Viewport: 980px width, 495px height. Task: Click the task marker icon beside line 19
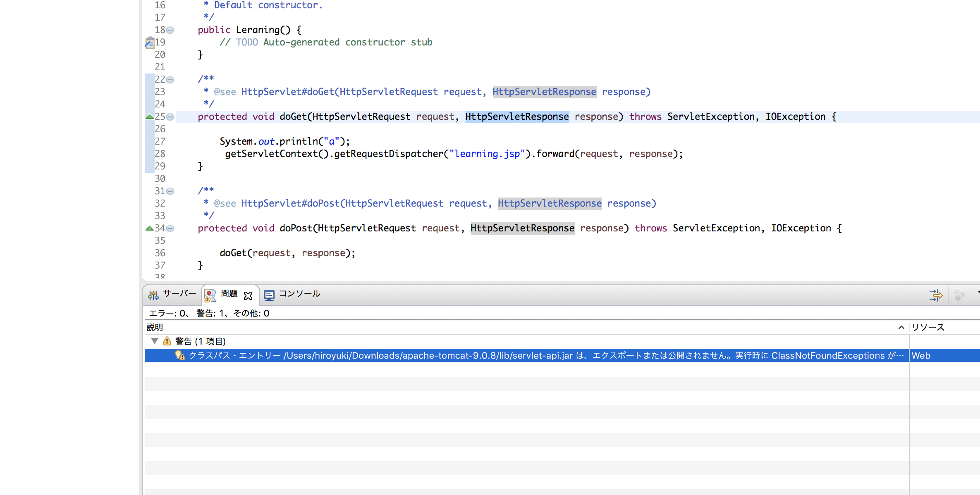pyautogui.click(x=150, y=43)
